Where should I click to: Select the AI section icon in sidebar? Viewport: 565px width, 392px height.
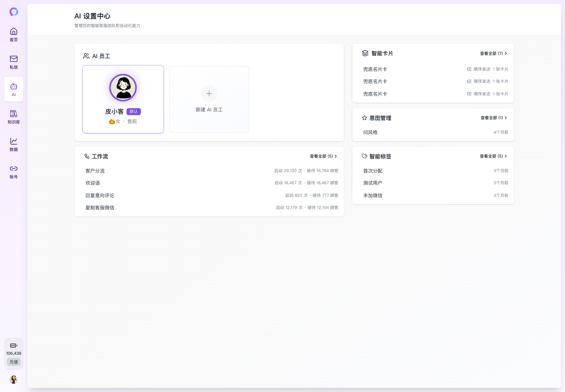point(14,89)
